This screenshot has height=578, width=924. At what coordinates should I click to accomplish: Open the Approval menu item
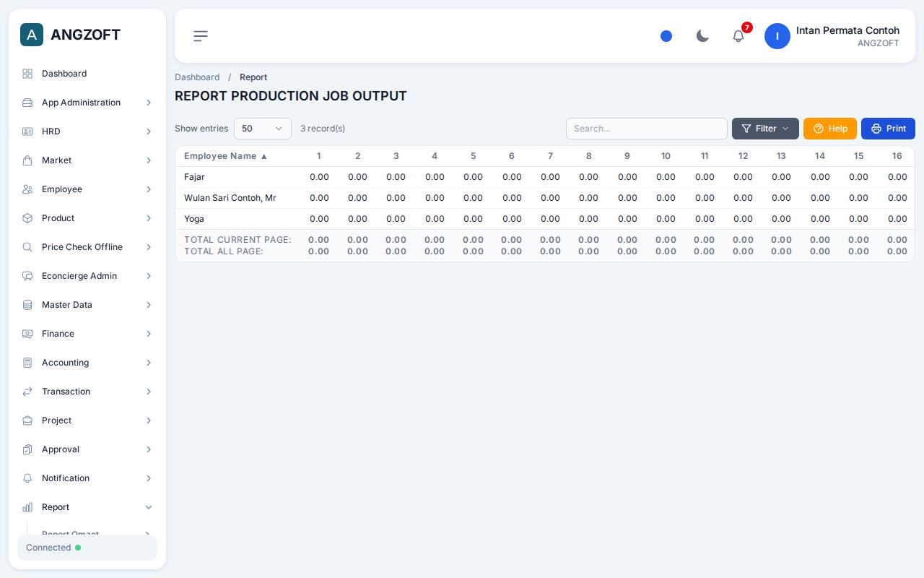coord(87,449)
